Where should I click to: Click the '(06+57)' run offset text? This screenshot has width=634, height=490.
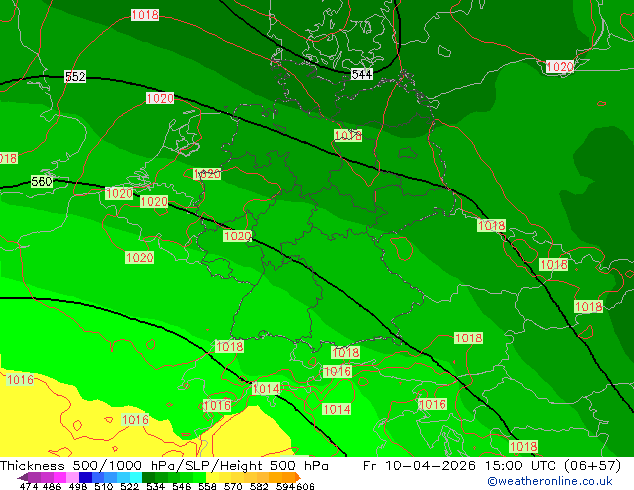point(592,465)
